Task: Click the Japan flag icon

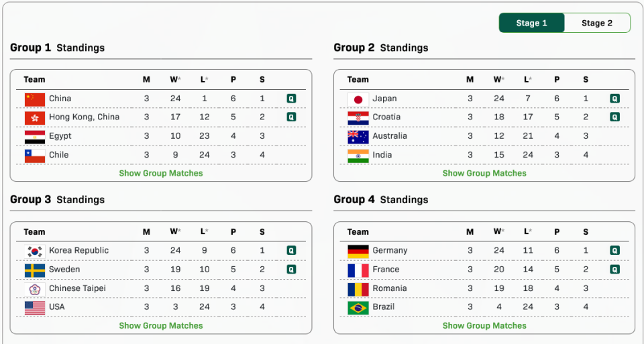Action: pyautogui.click(x=358, y=99)
